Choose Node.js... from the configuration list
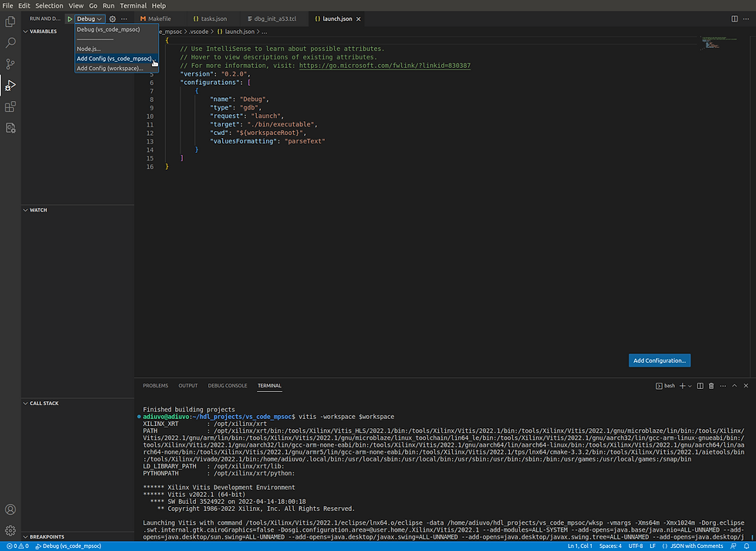756x551 pixels. pos(116,49)
